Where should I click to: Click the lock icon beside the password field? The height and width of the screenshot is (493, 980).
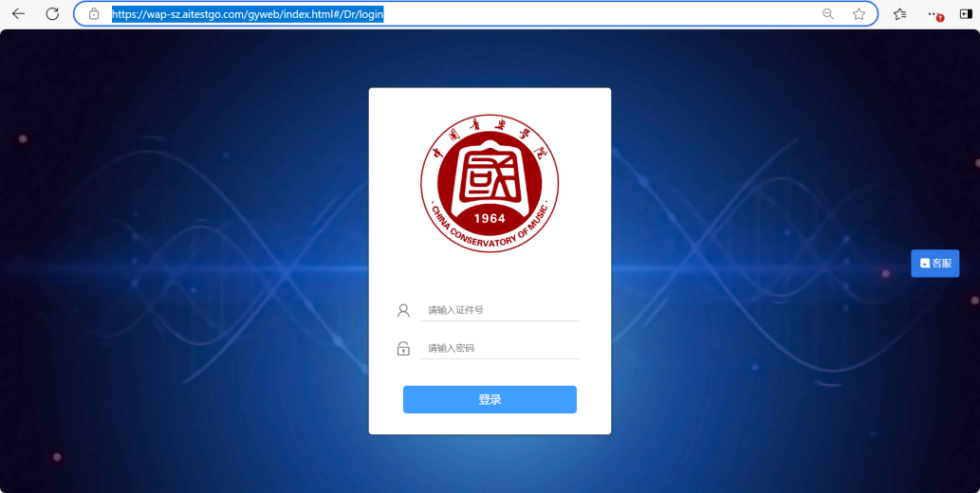coord(403,349)
